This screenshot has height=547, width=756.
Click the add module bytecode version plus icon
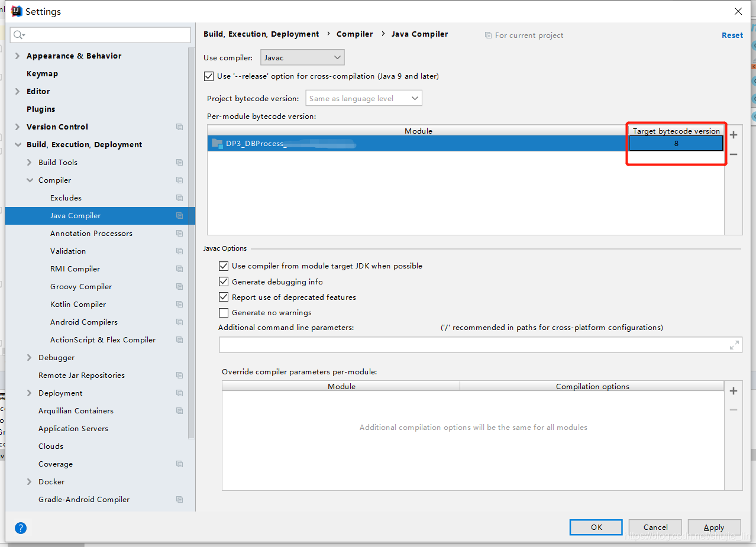click(x=734, y=135)
